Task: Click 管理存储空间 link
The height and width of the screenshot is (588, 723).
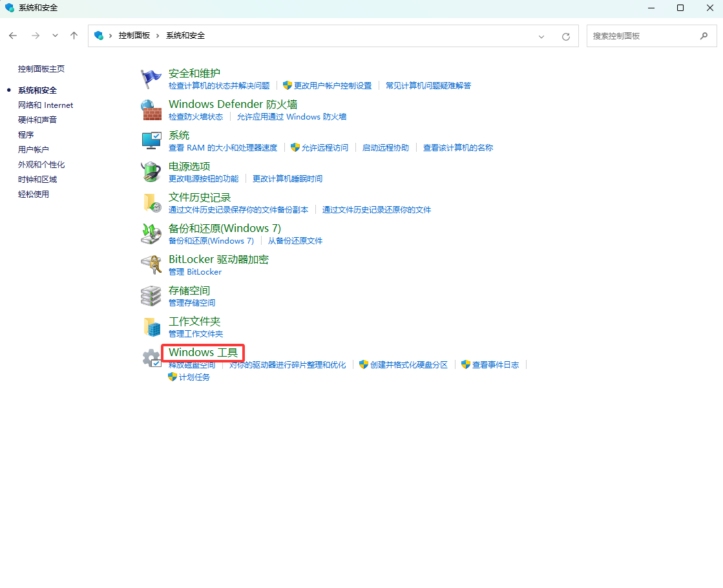Action: pyautogui.click(x=192, y=303)
